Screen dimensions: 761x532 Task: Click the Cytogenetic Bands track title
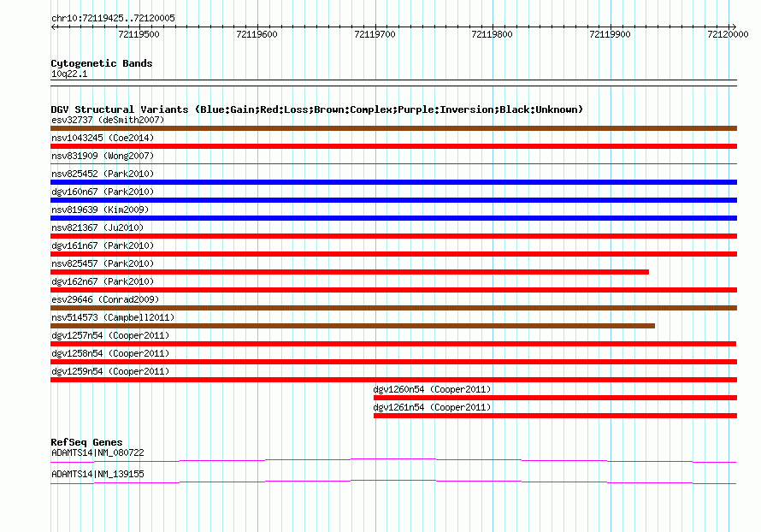(x=102, y=63)
